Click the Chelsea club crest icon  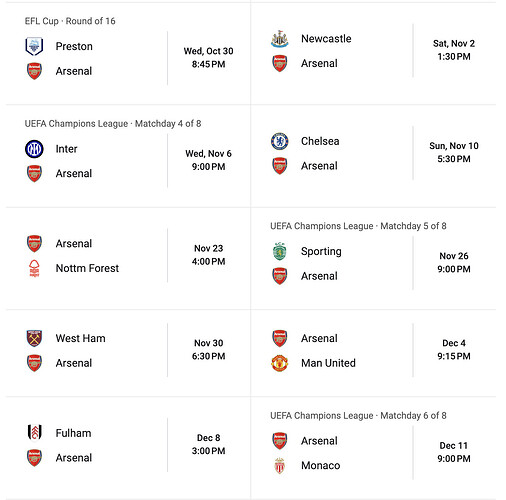280,141
